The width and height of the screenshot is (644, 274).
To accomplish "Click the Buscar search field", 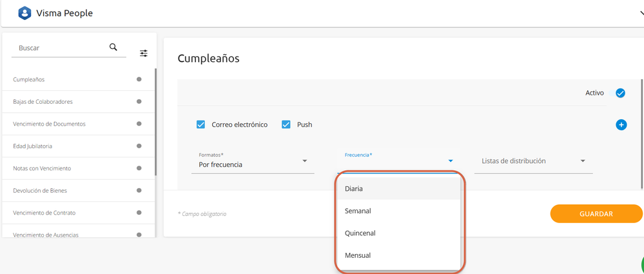I will (x=58, y=48).
